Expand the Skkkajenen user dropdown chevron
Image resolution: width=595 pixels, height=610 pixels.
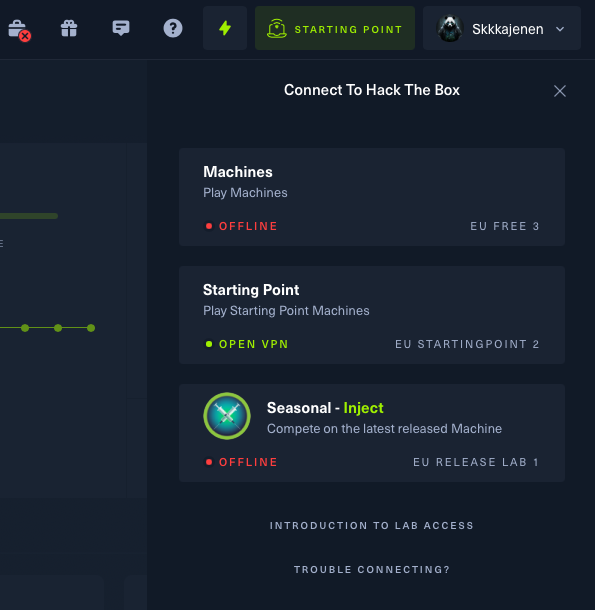(560, 29)
